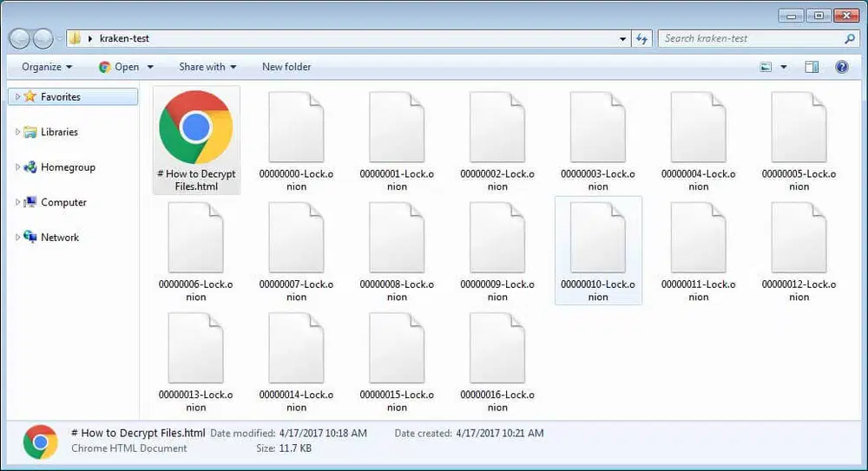868x471 pixels.
Task: Expand the breadcrumb arrow before kraken-test
Action: pyautogui.click(x=89, y=39)
